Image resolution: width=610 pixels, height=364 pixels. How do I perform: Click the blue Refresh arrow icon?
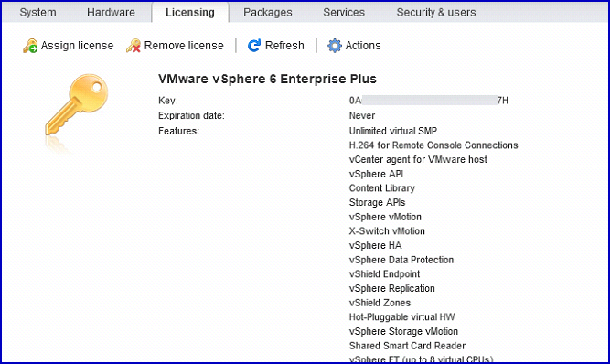pos(254,46)
